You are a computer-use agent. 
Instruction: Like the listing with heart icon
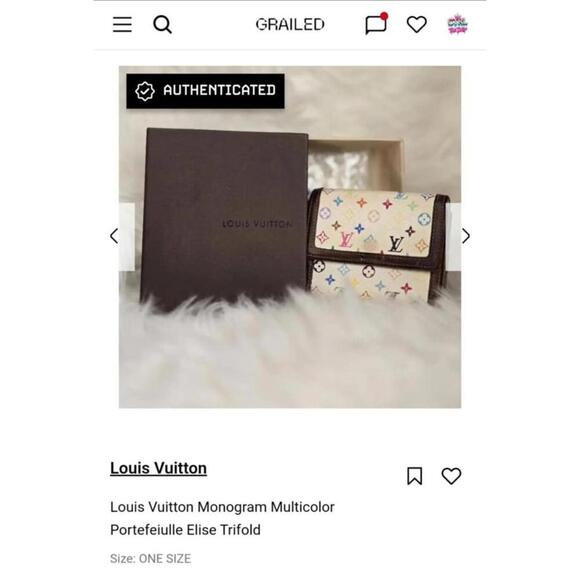point(451,476)
